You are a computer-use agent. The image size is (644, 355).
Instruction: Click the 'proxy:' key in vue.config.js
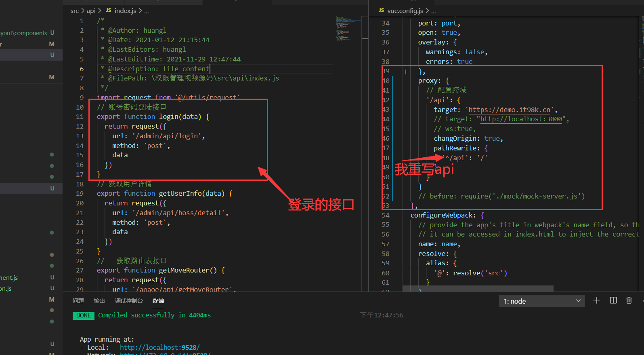[430, 81]
